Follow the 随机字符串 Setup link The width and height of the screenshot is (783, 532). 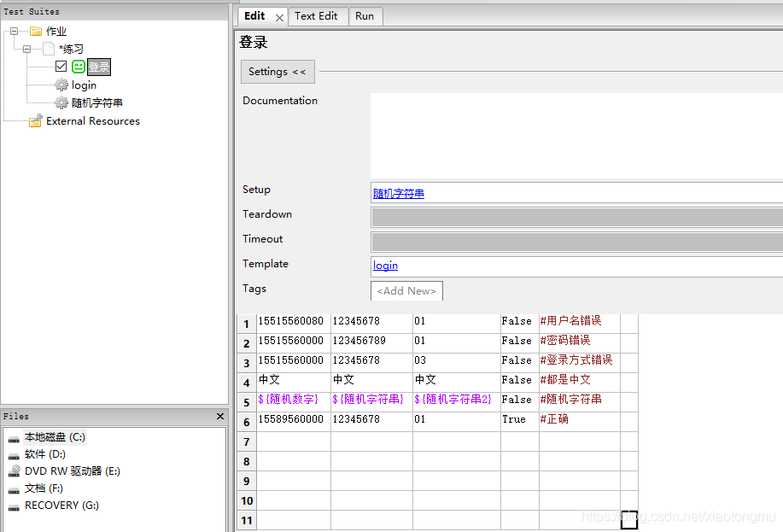(398, 193)
